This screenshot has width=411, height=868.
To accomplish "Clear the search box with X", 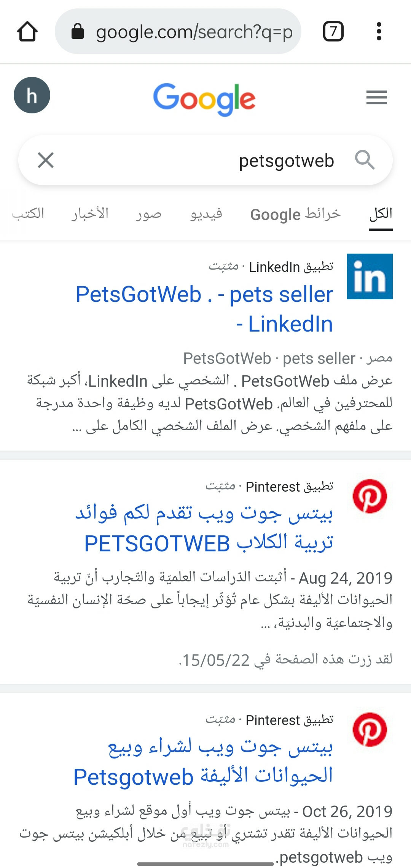I will pos(46,160).
